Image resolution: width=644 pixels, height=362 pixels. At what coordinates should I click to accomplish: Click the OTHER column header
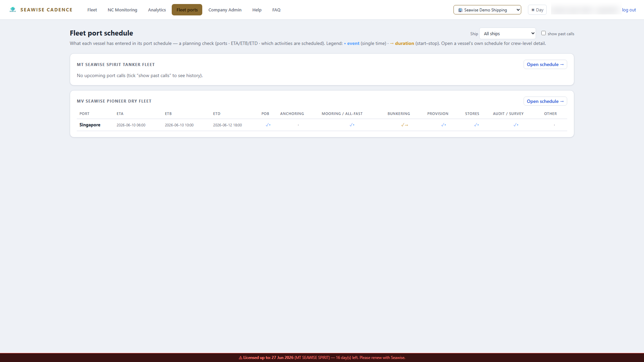click(550, 114)
